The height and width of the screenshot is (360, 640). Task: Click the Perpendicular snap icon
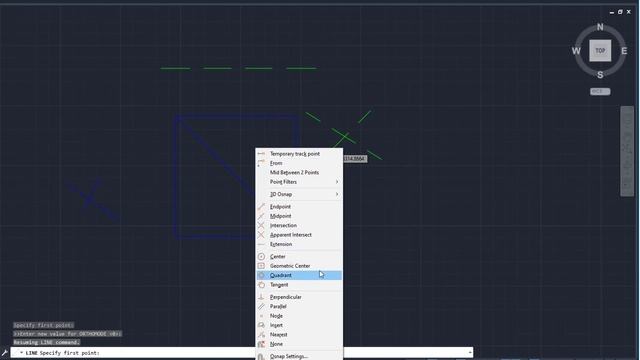(x=261, y=297)
